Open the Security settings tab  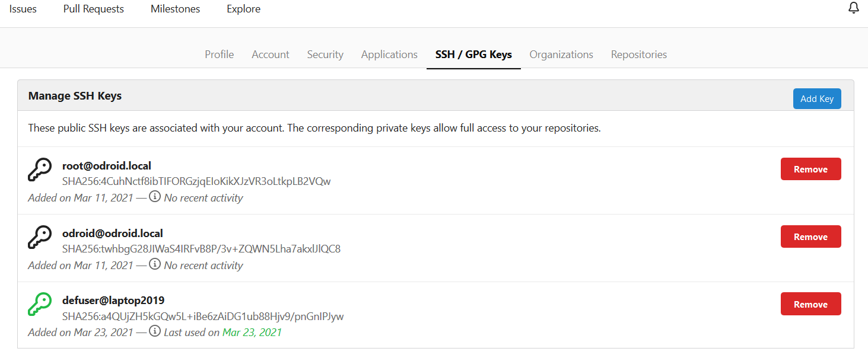[325, 55]
